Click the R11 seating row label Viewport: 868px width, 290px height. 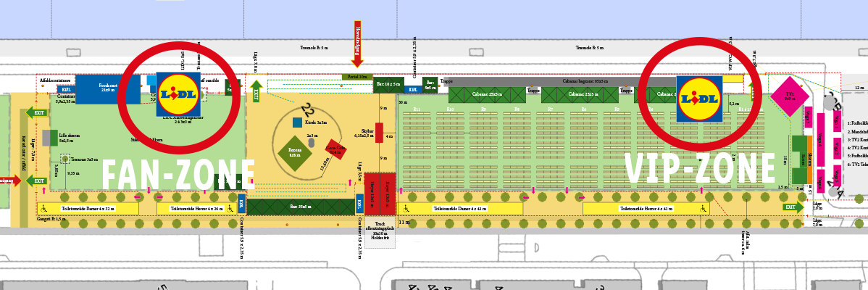(417, 109)
